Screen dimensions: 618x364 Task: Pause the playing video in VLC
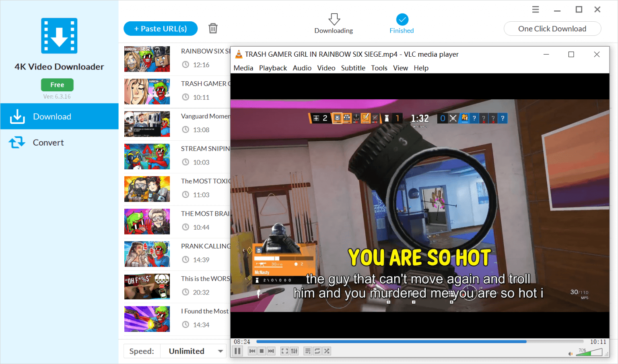237,351
